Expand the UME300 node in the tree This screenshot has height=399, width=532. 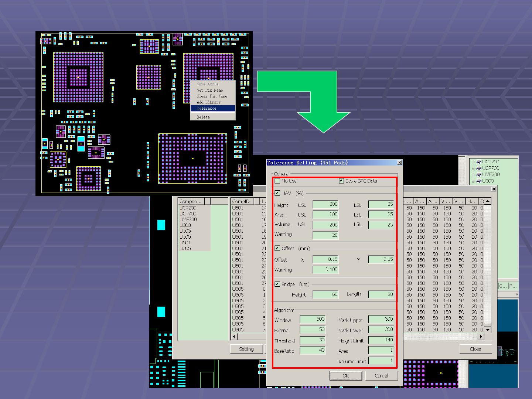pos(473,175)
